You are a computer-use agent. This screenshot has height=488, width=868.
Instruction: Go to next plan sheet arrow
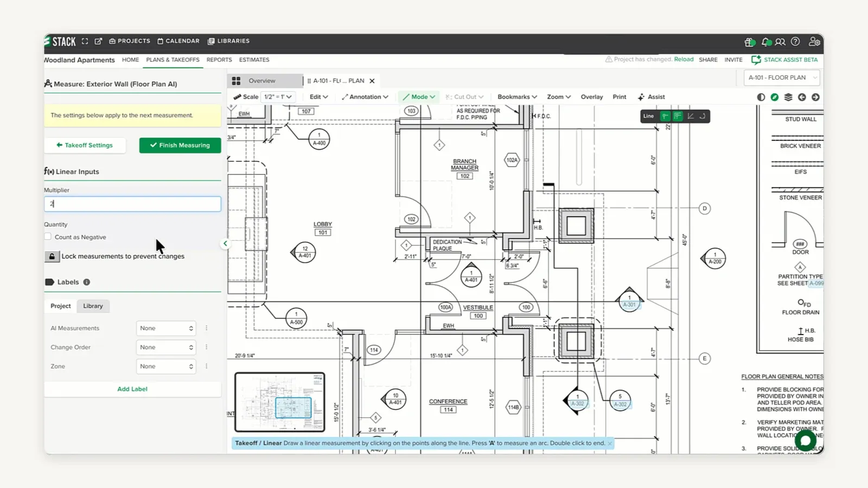click(815, 97)
